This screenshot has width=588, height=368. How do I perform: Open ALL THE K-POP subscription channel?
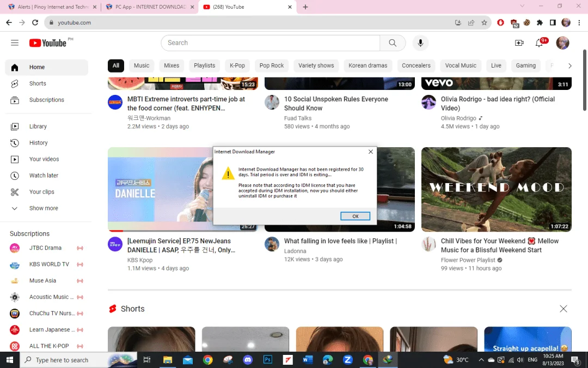46,346
